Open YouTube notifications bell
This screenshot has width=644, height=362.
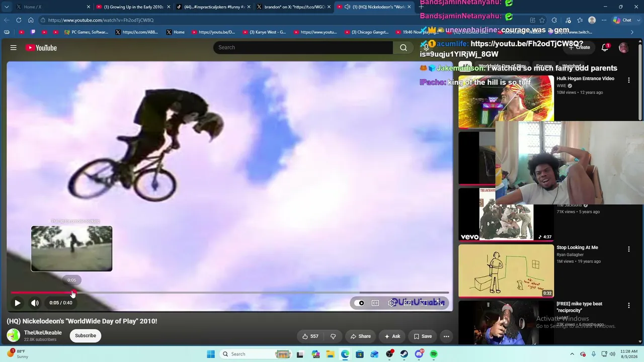pyautogui.click(x=605, y=47)
